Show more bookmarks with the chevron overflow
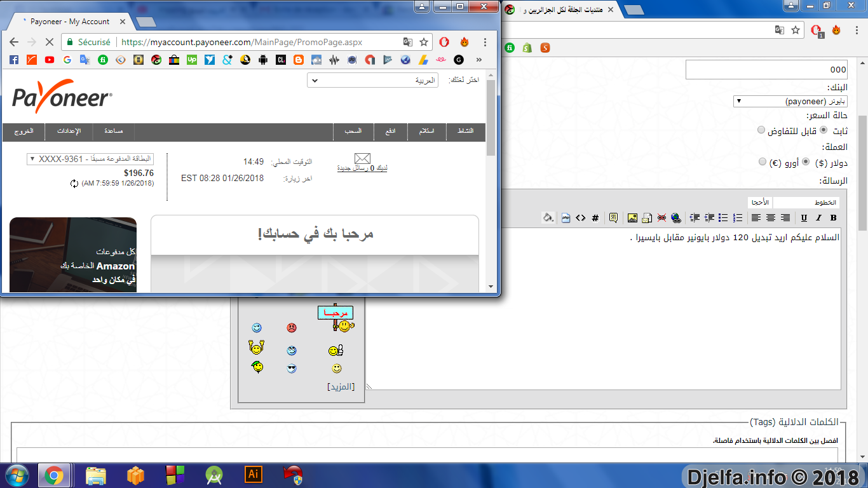868x488 pixels. [x=478, y=60]
